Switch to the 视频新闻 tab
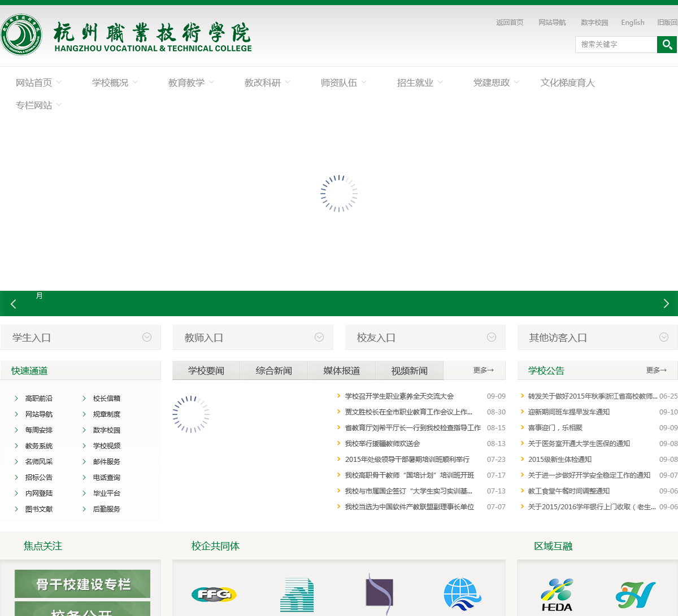The height and width of the screenshot is (616, 678). [x=409, y=370]
